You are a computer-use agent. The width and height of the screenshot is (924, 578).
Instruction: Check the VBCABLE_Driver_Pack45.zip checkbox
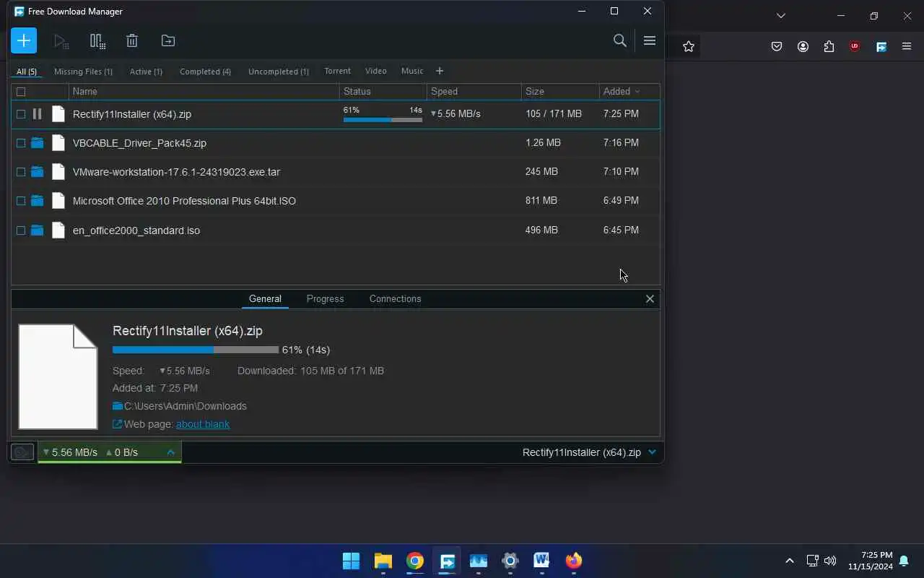pos(21,143)
